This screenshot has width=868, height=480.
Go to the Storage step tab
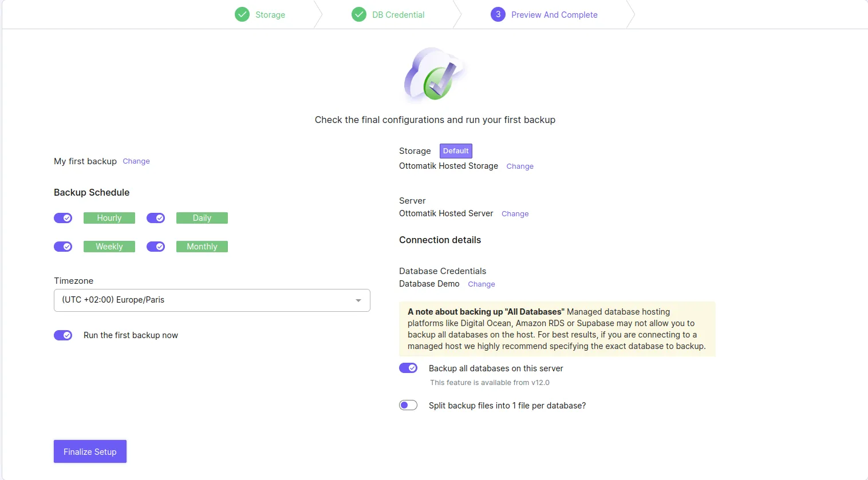click(x=270, y=15)
